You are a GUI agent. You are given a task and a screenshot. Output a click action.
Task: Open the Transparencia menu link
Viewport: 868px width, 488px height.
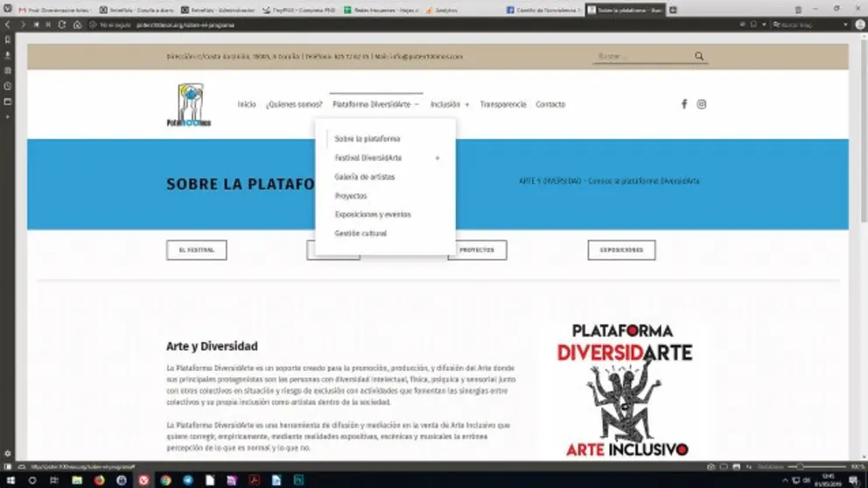pyautogui.click(x=503, y=104)
